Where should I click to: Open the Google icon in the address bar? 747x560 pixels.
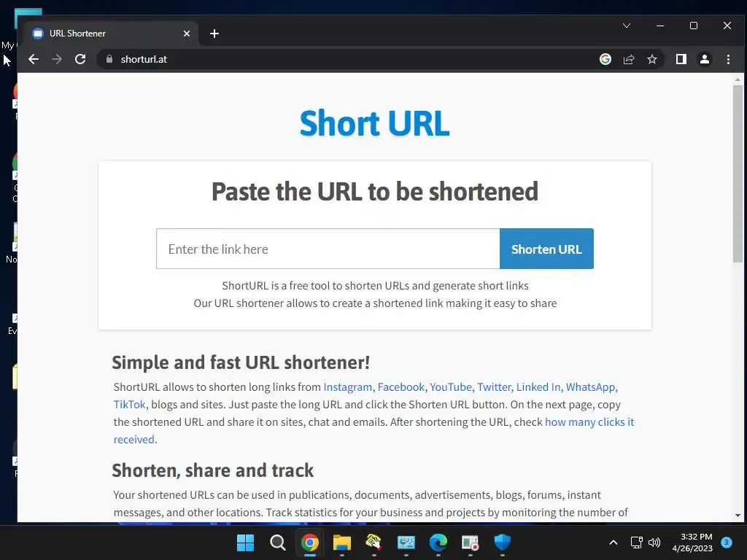click(x=605, y=59)
